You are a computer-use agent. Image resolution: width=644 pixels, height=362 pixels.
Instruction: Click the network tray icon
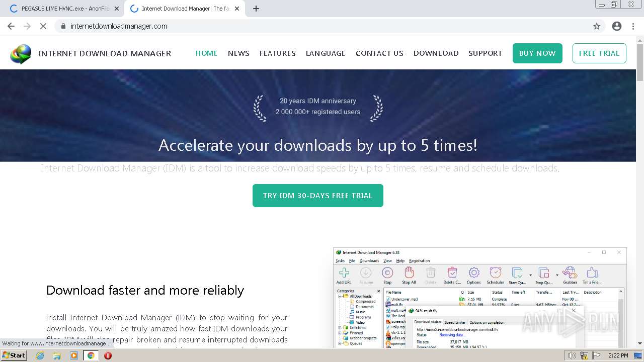[x=584, y=355]
